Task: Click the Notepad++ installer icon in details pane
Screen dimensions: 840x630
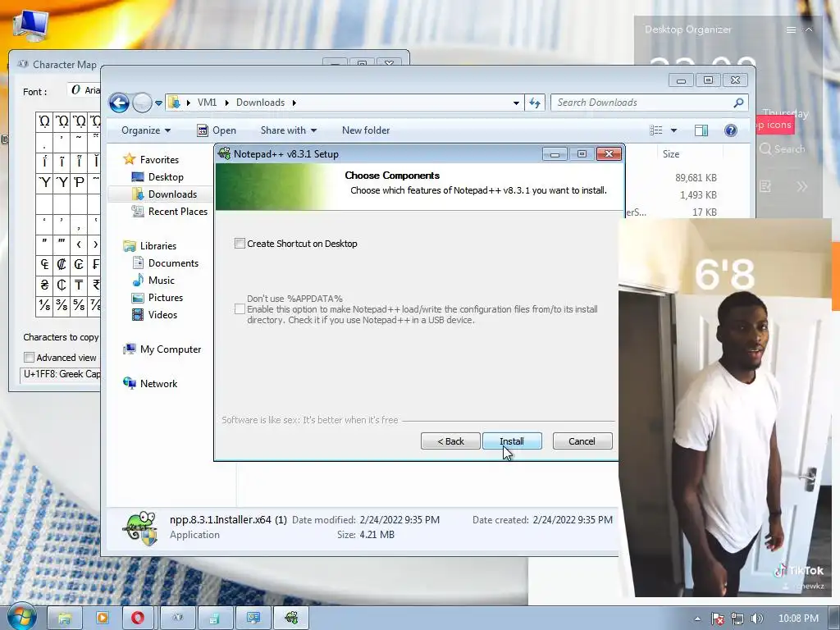Action: (x=139, y=527)
